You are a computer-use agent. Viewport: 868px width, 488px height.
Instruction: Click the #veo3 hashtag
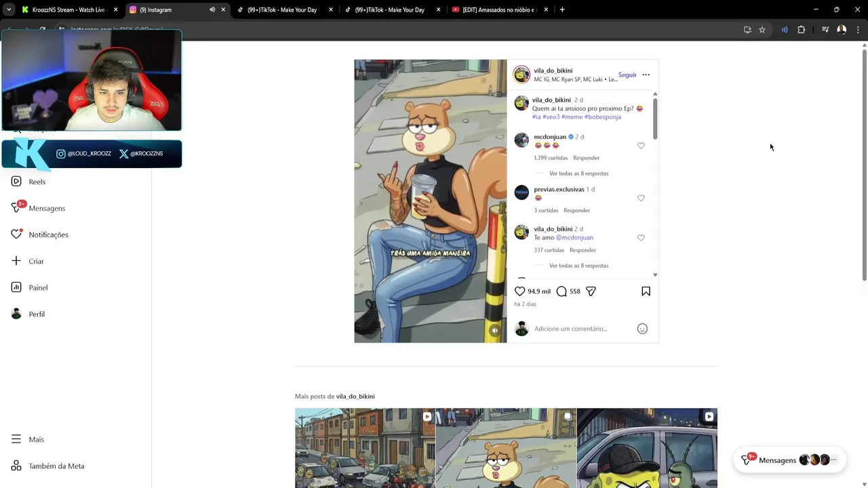pyautogui.click(x=551, y=117)
